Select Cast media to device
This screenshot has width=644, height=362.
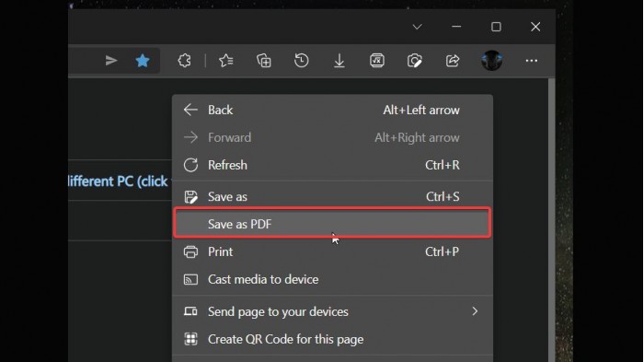(333, 279)
